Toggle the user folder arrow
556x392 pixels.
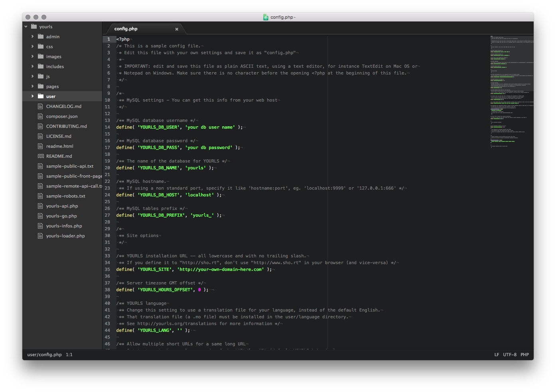32,96
